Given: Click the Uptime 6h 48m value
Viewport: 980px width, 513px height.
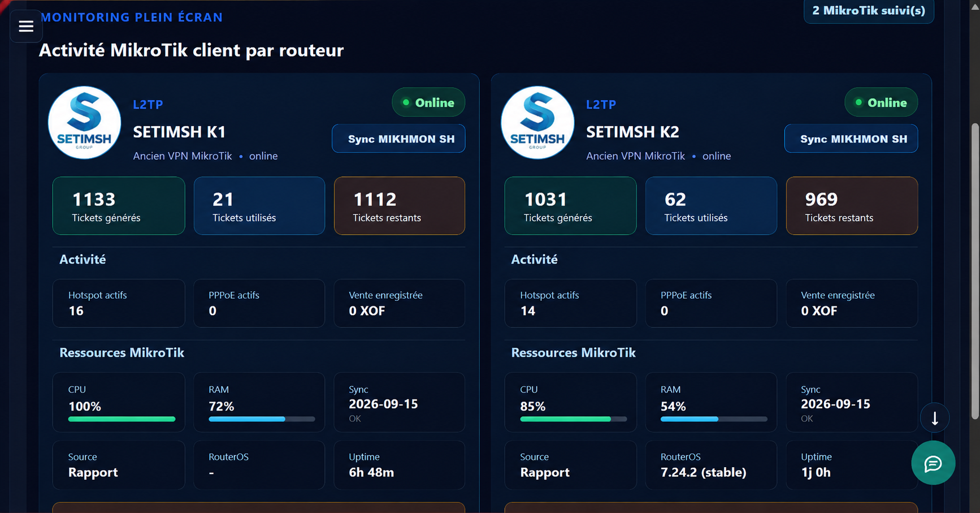Looking at the screenshot, I should click(x=371, y=473).
